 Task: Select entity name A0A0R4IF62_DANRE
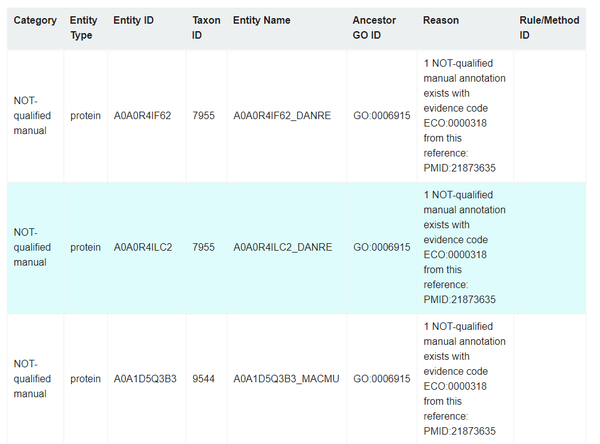282,115
